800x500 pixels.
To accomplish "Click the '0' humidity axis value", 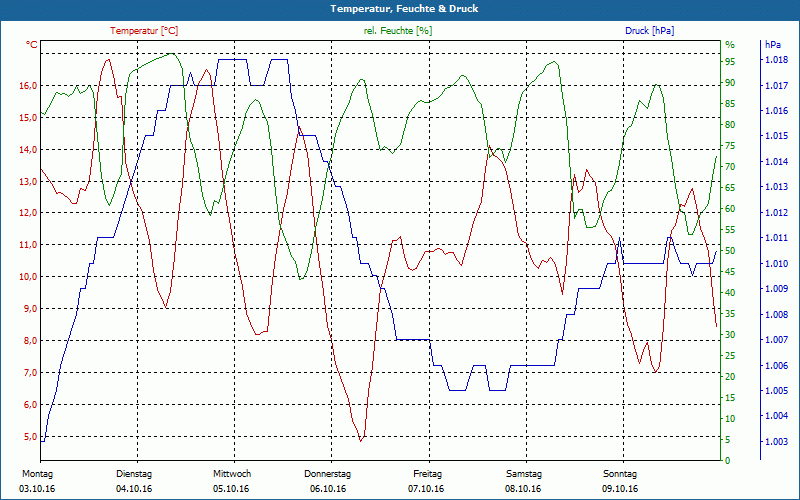I will [728, 460].
